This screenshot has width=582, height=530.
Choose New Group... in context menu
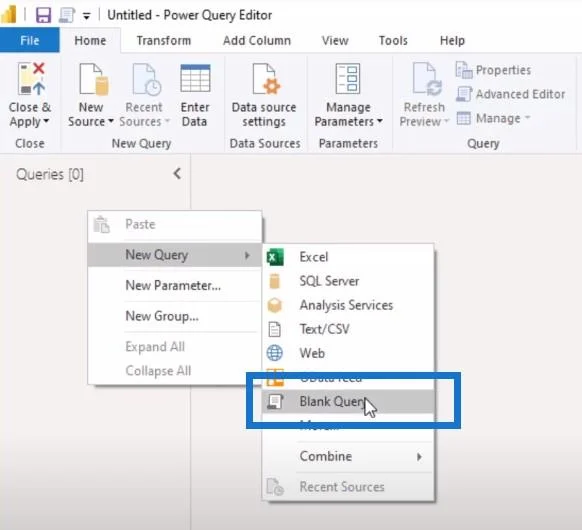click(x=175, y=316)
